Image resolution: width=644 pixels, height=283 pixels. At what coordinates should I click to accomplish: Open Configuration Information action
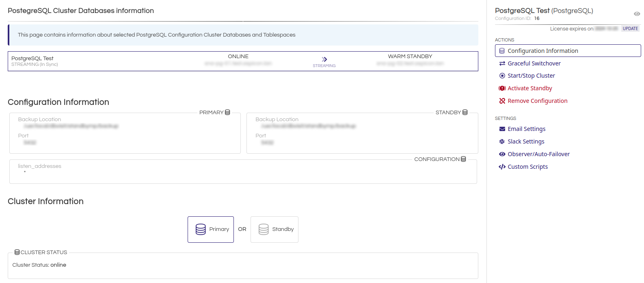click(x=568, y=51)
